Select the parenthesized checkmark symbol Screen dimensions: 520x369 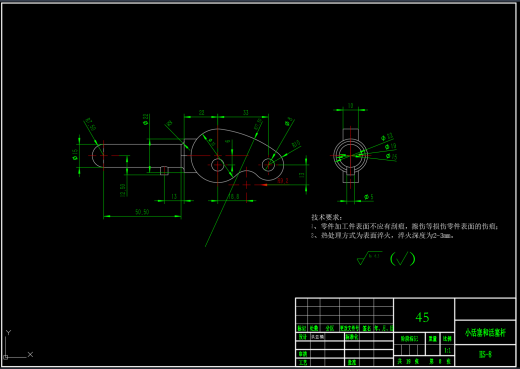coord(403,259)
